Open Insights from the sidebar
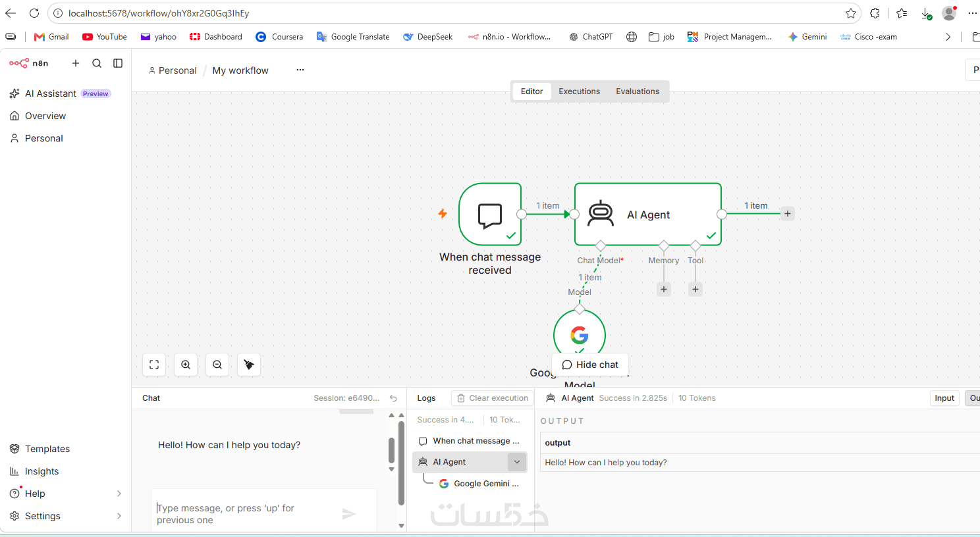This screenshot has height=537, width=980. [x=42, y=471]
